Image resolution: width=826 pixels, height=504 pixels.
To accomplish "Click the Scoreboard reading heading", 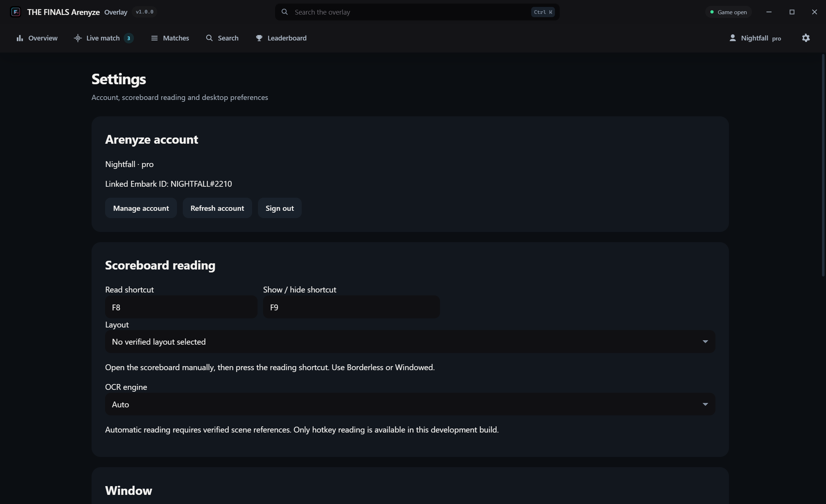I will [160, 265].
